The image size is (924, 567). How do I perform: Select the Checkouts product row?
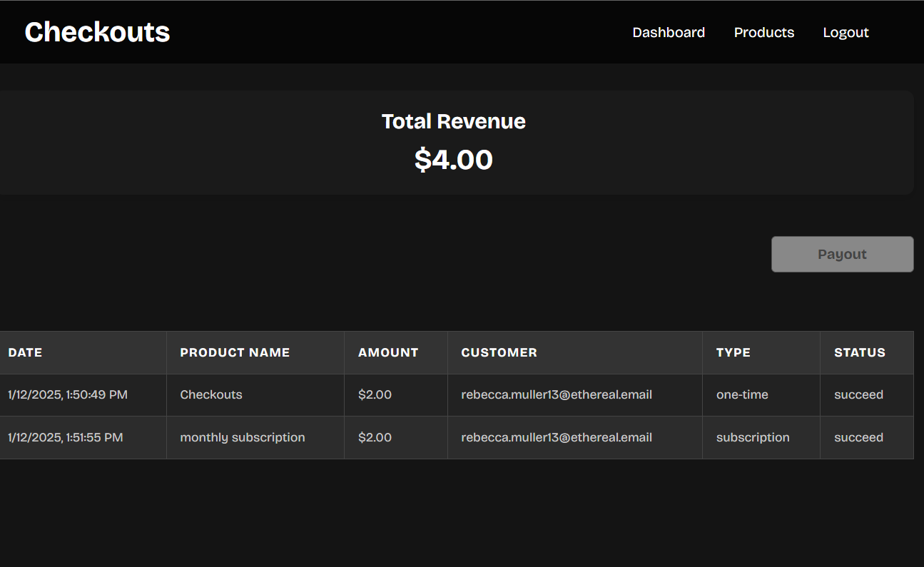211,394
